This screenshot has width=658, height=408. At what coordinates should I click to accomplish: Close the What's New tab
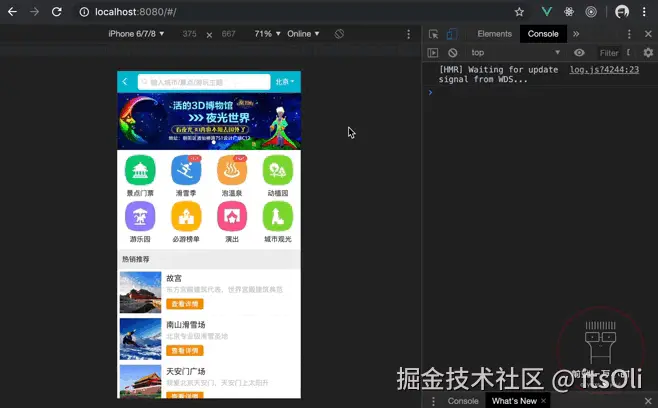click(x=543, y=401)
